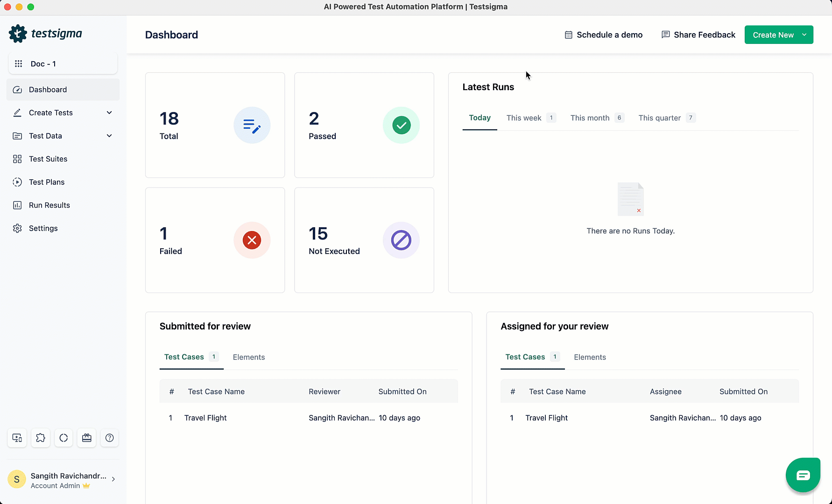The height and width of the screenshot is (504, 832).
Task: Open Settings from the sidebar
Action: pyautogui.click(x=43, y=228)
